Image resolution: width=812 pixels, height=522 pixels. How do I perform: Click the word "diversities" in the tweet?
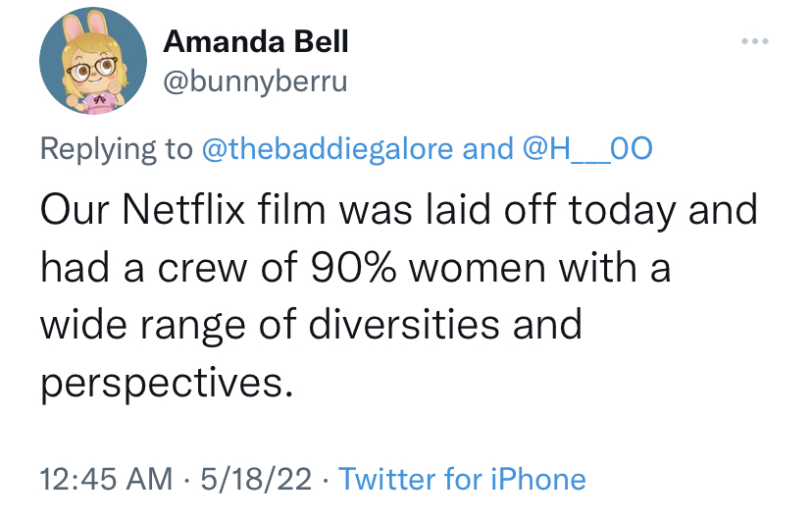404,325
